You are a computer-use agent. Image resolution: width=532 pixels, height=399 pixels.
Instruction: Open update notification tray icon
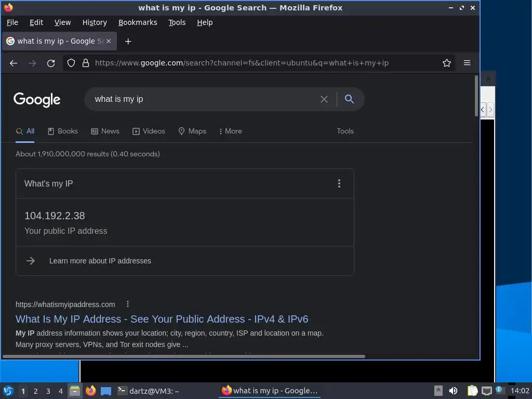tap(499, 390)
